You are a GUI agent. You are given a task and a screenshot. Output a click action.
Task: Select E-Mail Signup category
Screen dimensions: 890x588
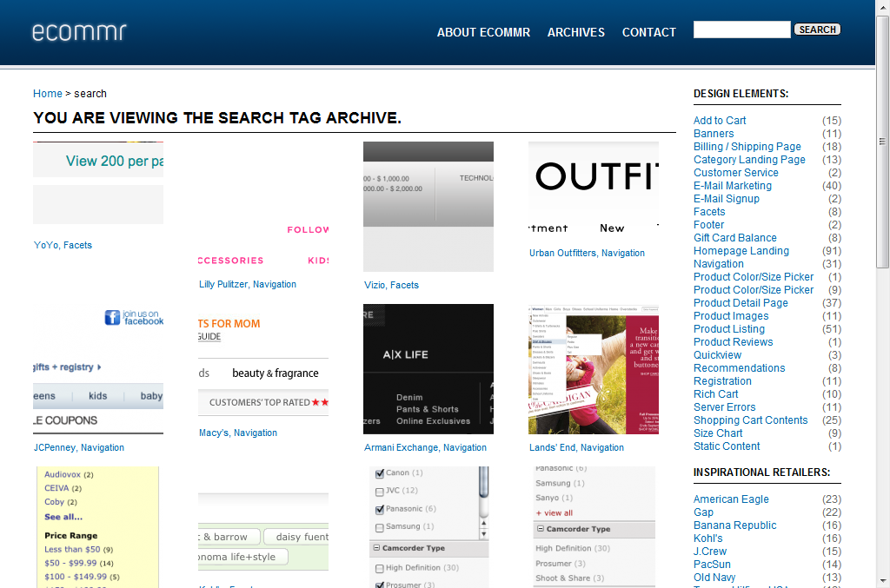point(726,198)
